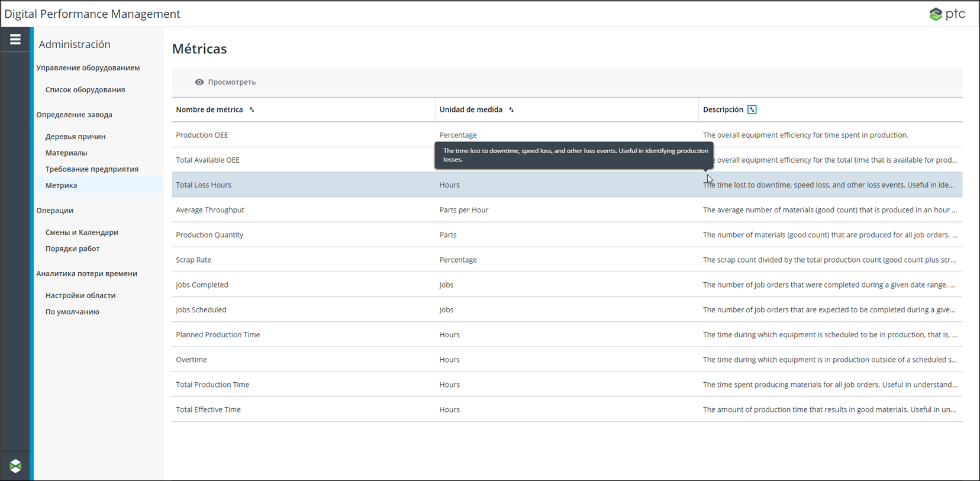This screenshot has width=980, height=481.
Task: Sort by Unidad de medida column arrow
Action: tap(511, 110)
